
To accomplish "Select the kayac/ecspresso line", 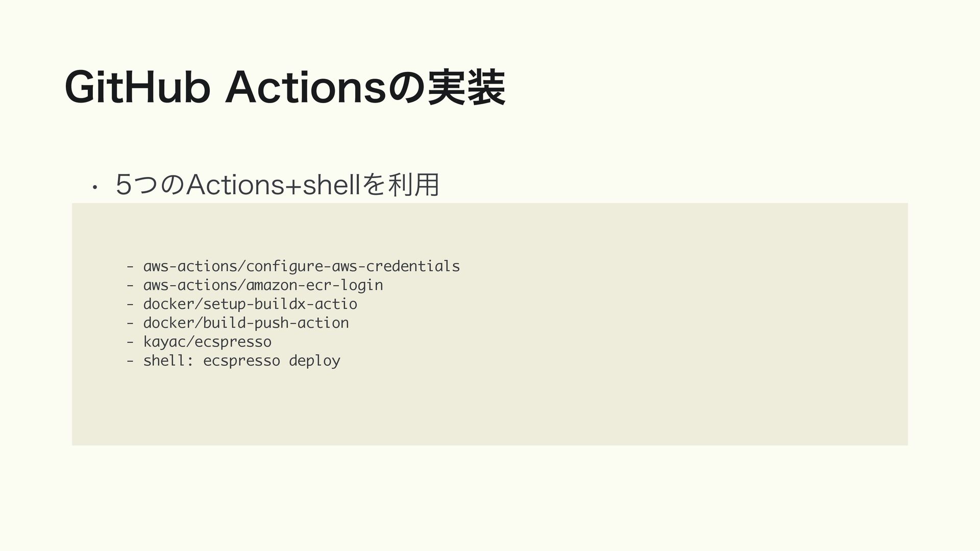I will [x=207, y=342].
